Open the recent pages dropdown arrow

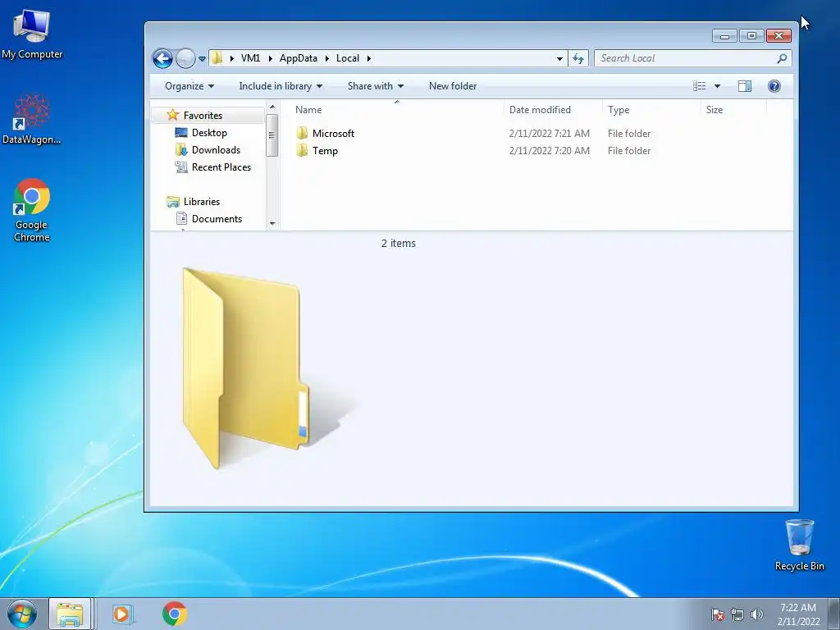(x=202, y=59)
